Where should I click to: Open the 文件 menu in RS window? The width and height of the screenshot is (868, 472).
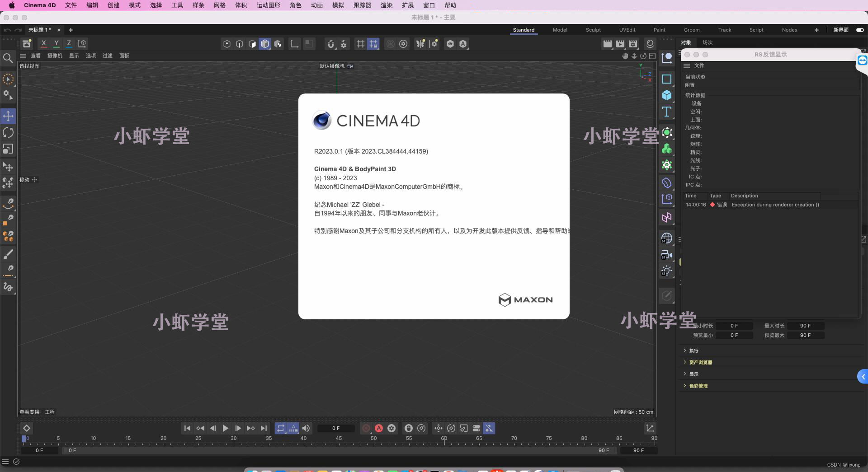(699, 65)
